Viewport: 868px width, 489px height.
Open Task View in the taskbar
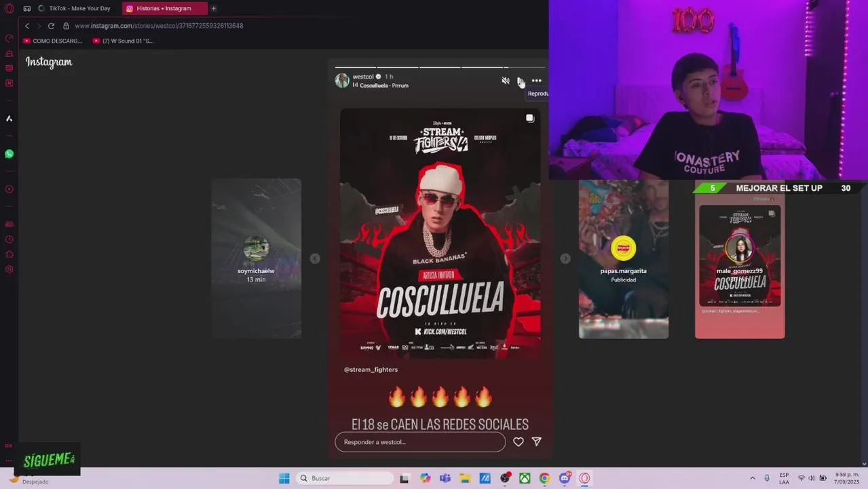(x=404, y=478)
